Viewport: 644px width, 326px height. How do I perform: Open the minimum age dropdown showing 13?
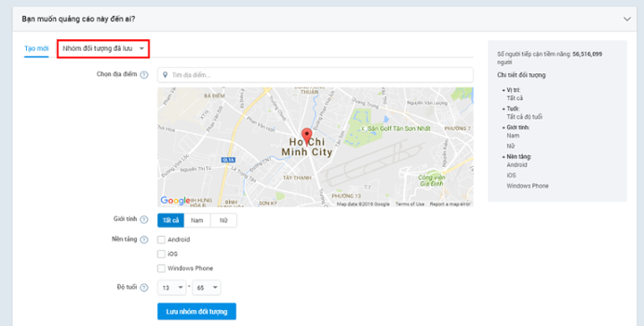pos(172,288)
